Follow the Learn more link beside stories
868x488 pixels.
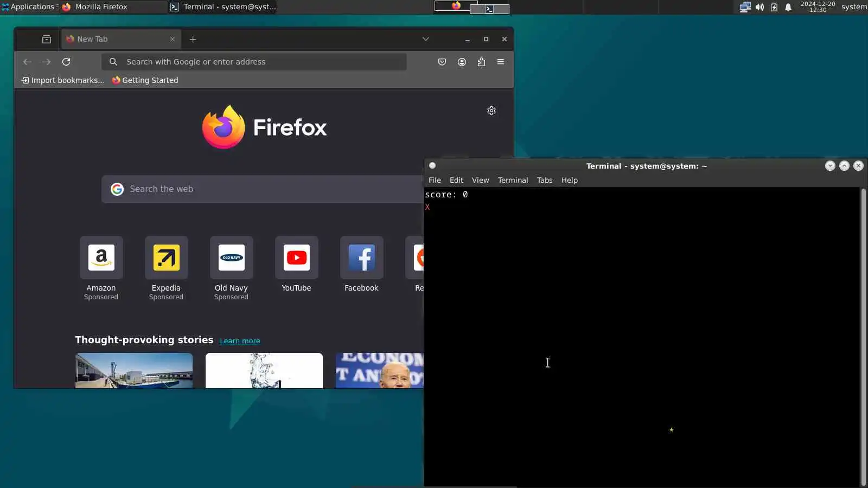(x=240, y=341)
